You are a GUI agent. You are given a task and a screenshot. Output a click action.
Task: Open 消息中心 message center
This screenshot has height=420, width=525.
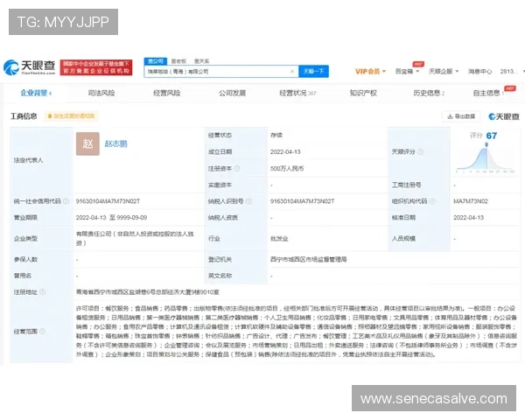tap(479, 72)
